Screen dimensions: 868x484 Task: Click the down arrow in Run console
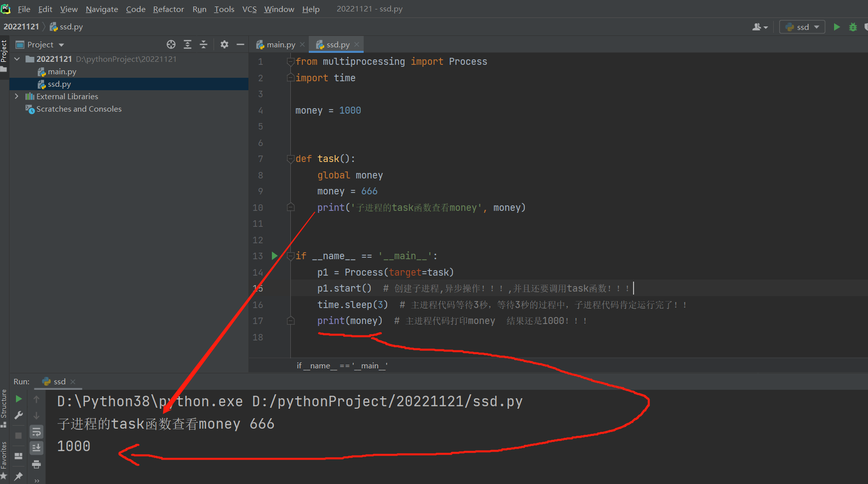tap(36, 415)
